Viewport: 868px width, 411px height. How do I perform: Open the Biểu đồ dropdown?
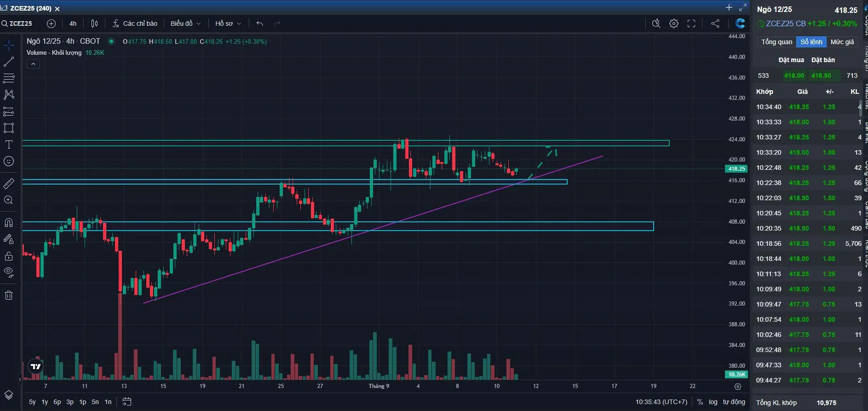click(185, 23)
